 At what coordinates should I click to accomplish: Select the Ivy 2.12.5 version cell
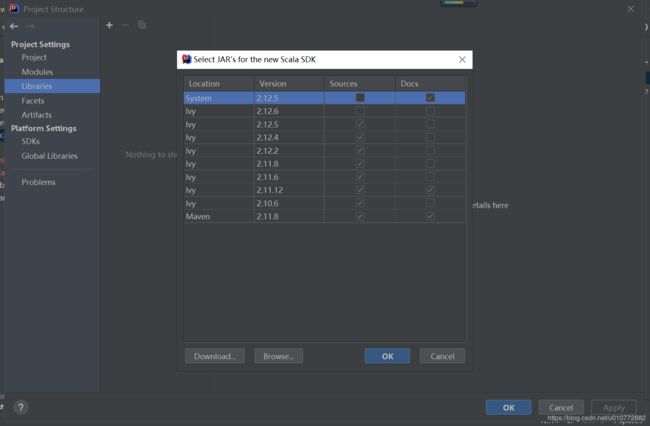[289, 124]
